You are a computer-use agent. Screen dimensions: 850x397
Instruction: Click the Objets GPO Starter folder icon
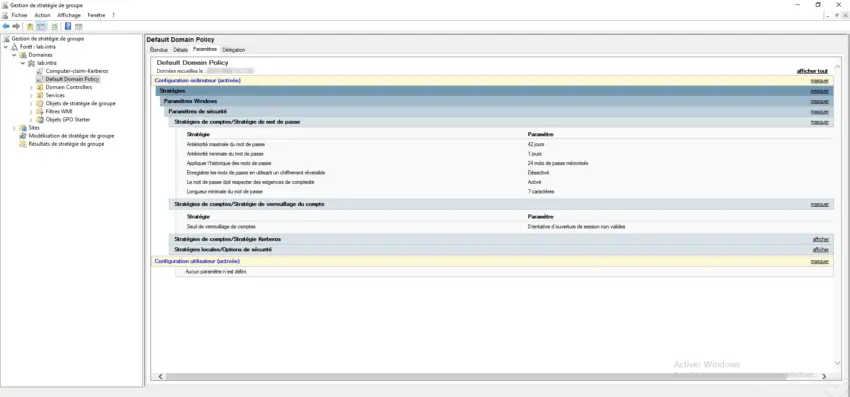[x=40, y=119]
